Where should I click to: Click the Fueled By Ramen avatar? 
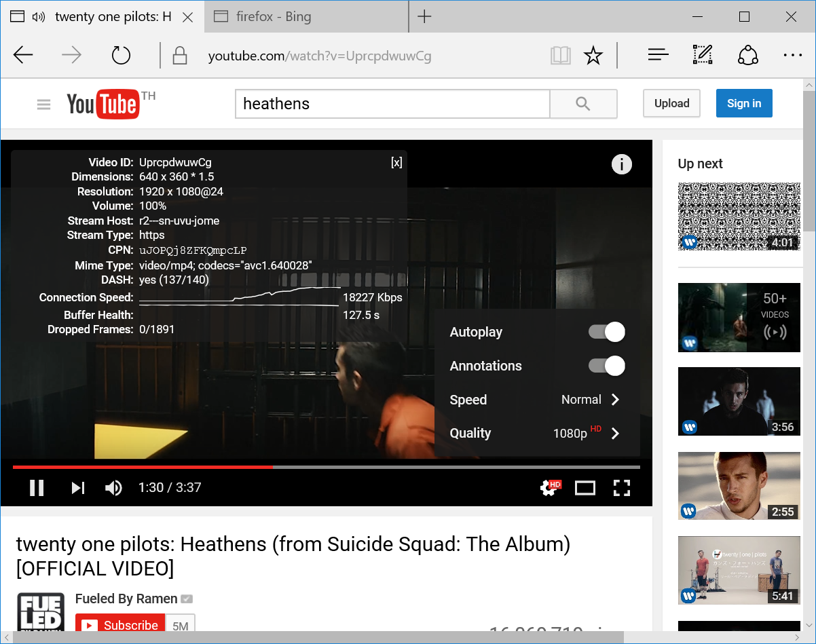coord(41,611)
